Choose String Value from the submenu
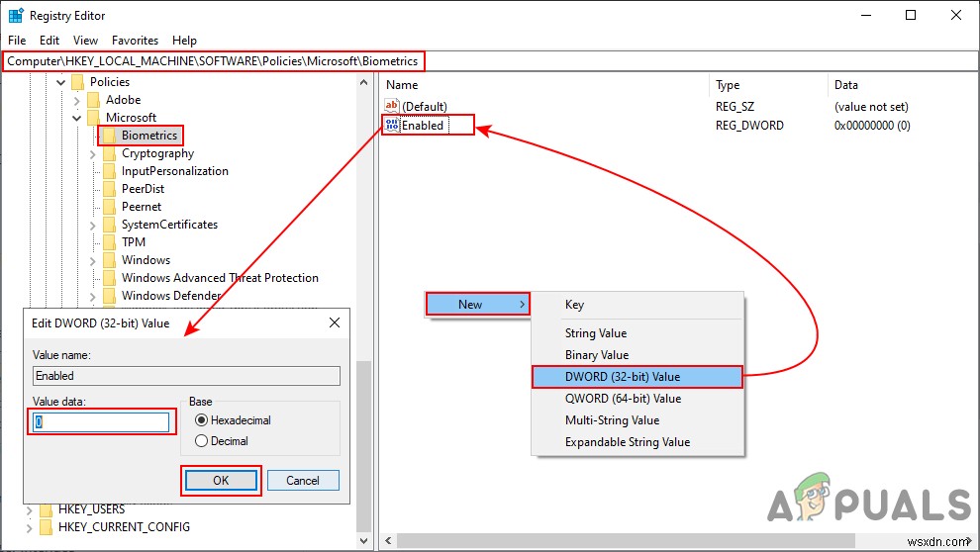Image resolution: width=980 pixels, height=552 pixels. (637, 333)
